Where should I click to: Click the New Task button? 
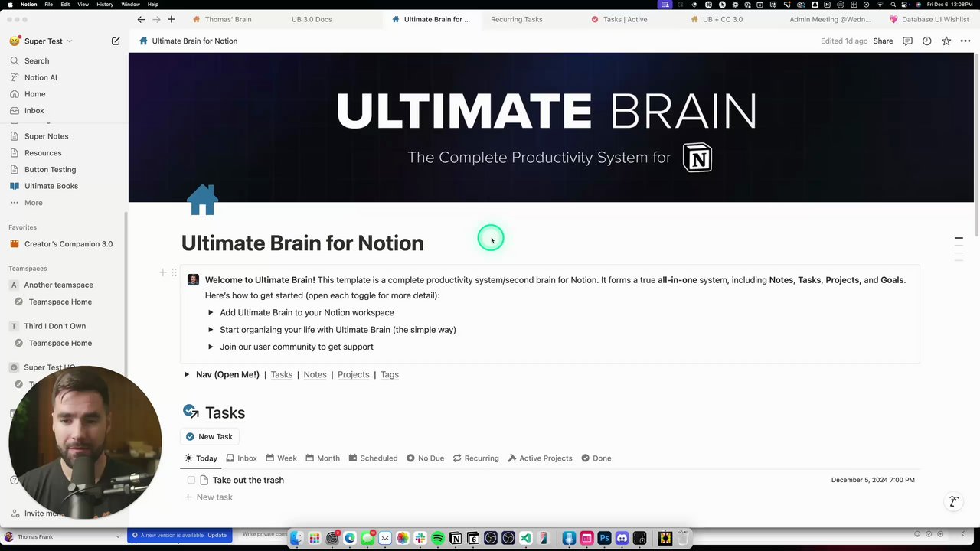point(209,436)
